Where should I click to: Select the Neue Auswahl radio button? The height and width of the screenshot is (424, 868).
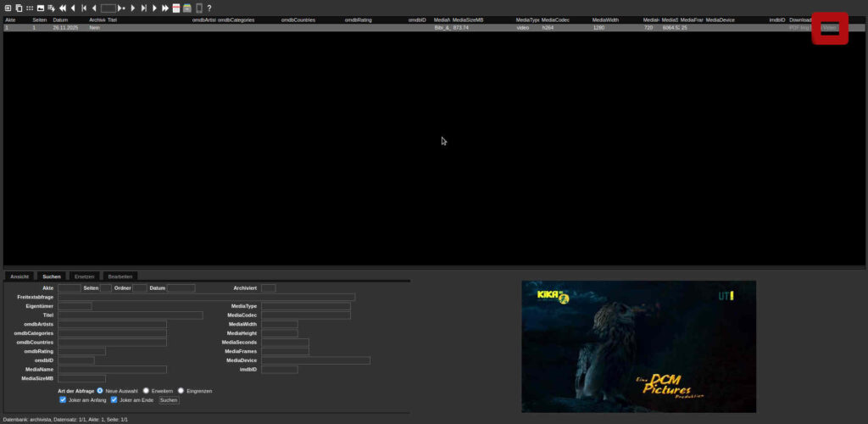(100, 390)
